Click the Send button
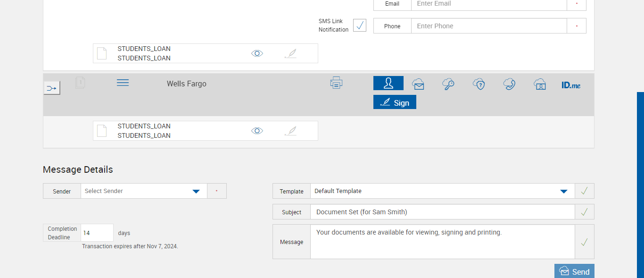 tap(574, 271)
